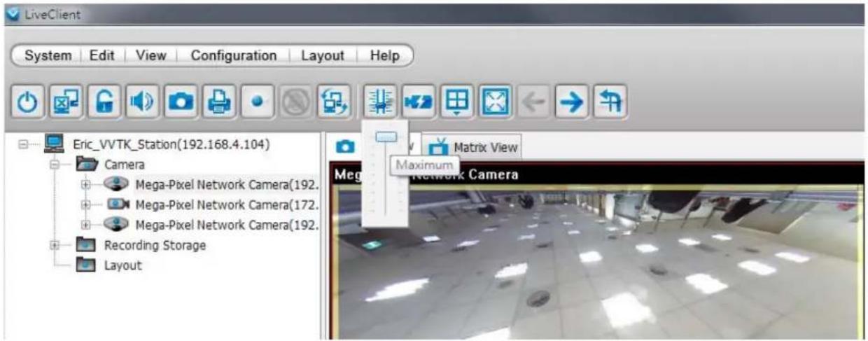This screenshot has width=868, height=341.
Task: Click the camcorder icon beside Camera(172.
Action: [118, 205]
